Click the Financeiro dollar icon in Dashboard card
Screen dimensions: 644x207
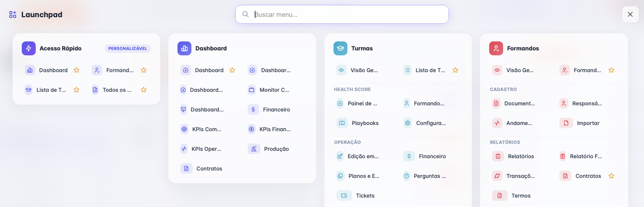253,109
